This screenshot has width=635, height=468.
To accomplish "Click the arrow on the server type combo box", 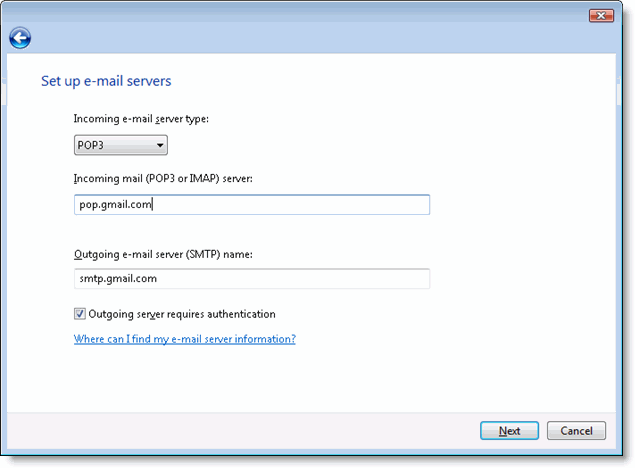I will coord(159,146).
